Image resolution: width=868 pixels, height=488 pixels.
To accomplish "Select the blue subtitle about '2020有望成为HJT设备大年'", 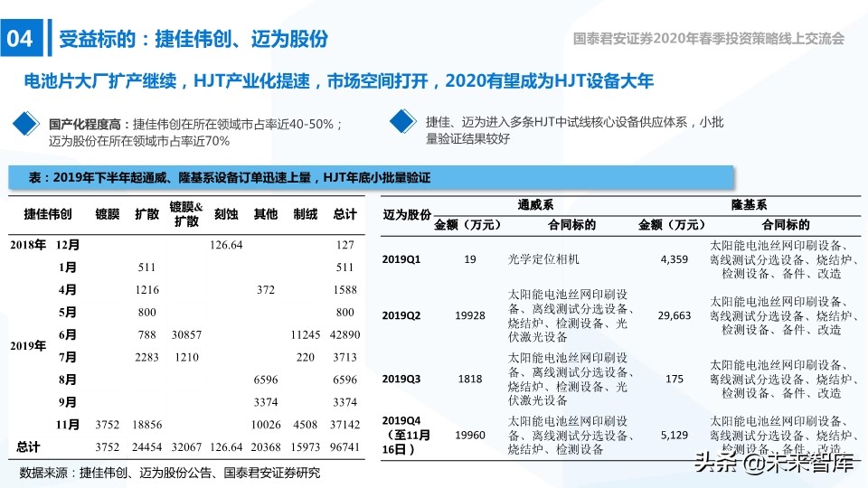I will 338,81.
